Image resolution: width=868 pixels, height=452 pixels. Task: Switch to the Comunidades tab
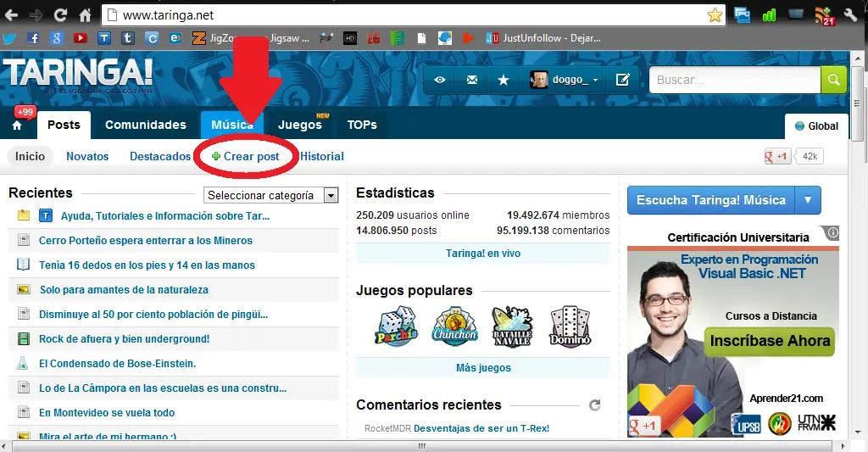tap(146, 125)
